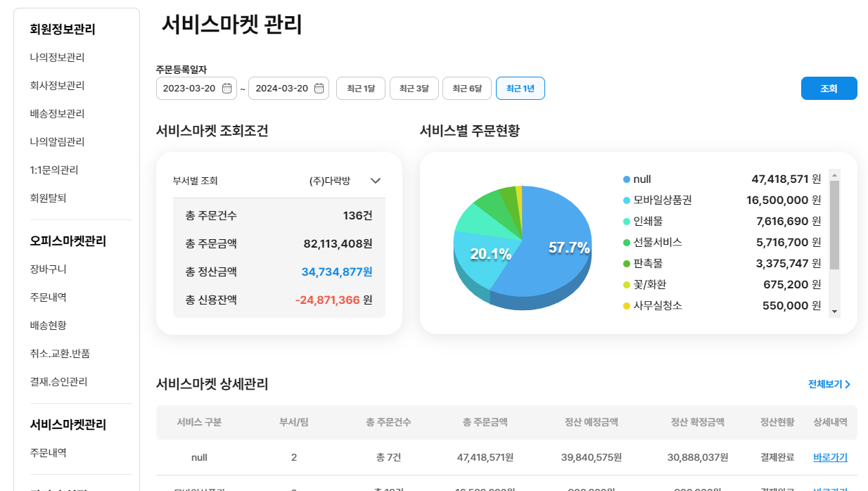Image resolution: width=868 pixels, height=491 pixels.
Task: Select the 최근 3달 period filter
Action: (414, 89)
